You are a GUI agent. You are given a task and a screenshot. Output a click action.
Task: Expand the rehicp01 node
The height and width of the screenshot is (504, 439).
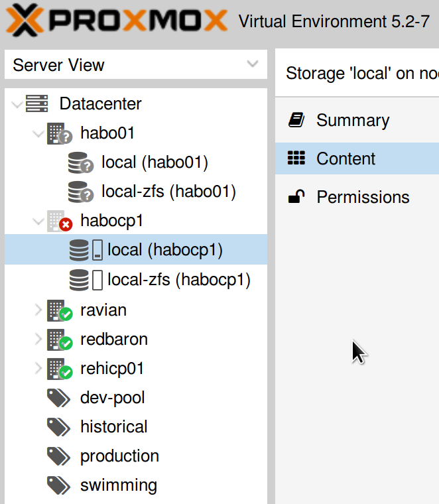[38, 369]
